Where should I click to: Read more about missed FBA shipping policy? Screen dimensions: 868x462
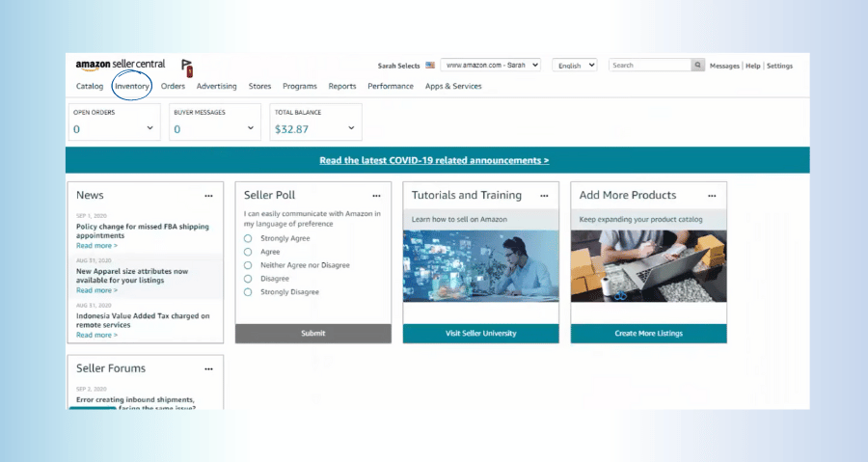(96, 246)
